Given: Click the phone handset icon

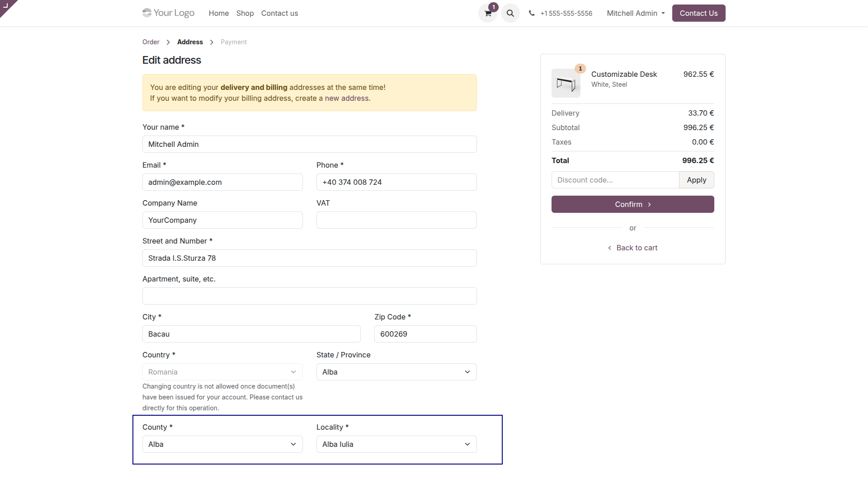Looking at the screenshot, I should tap(532, 13).
